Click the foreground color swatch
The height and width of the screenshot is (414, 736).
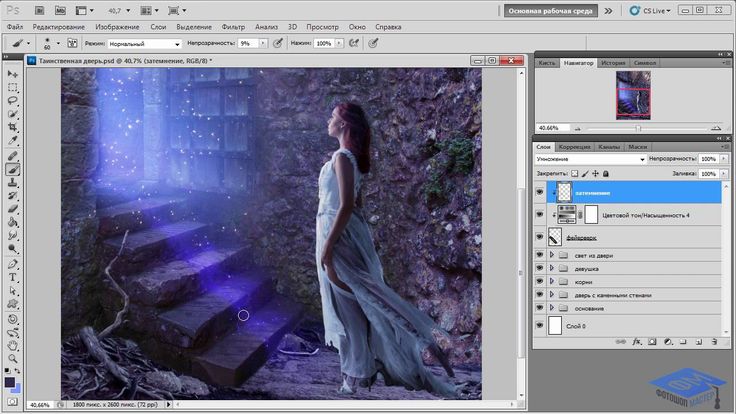point(10,382)
